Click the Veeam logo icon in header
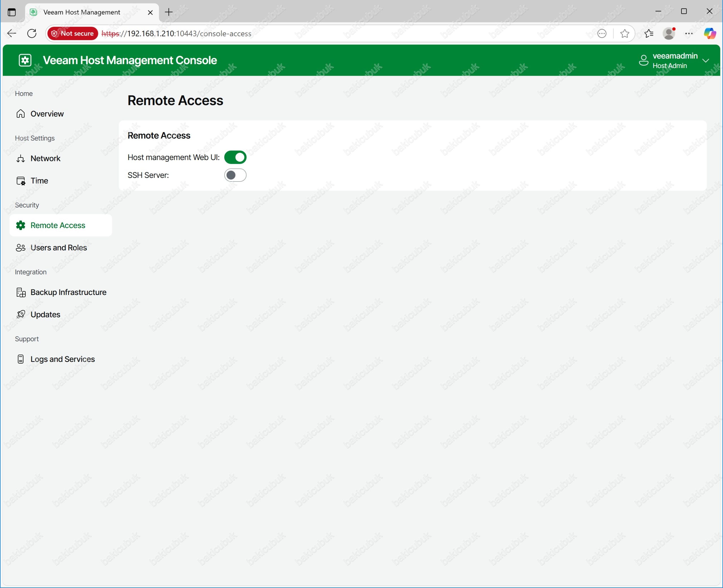Image resolution: width=723 pixels, height=588 pixels. (25, 60)
